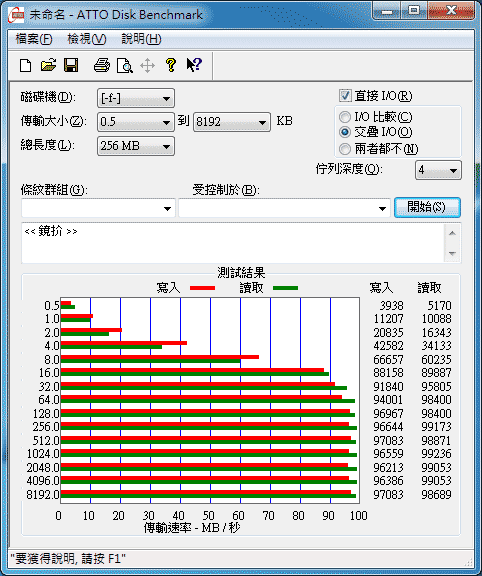Activate the context help pointer icon
Screen dimensions: 482x576
[194, 65]
